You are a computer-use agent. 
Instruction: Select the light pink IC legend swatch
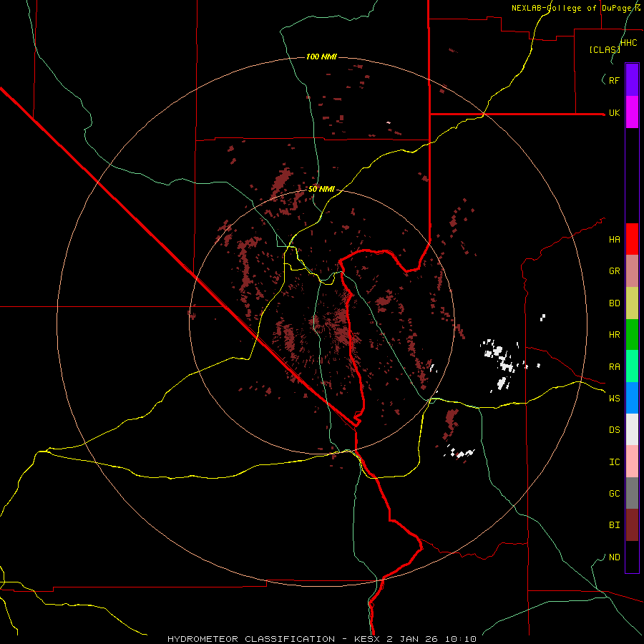tap(632, 462)
